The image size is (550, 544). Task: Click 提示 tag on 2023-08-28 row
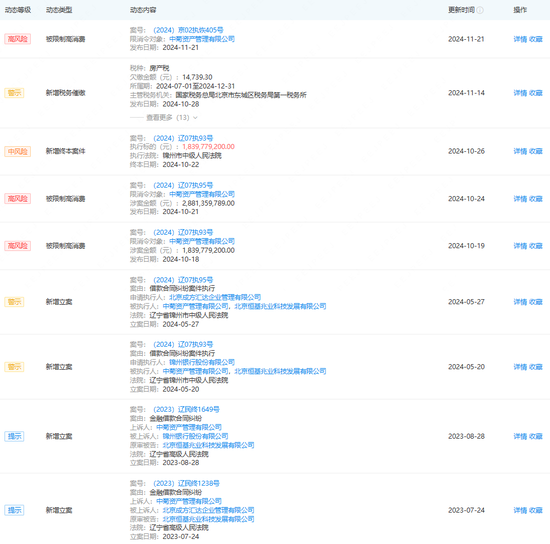click(x=14, y=436)
